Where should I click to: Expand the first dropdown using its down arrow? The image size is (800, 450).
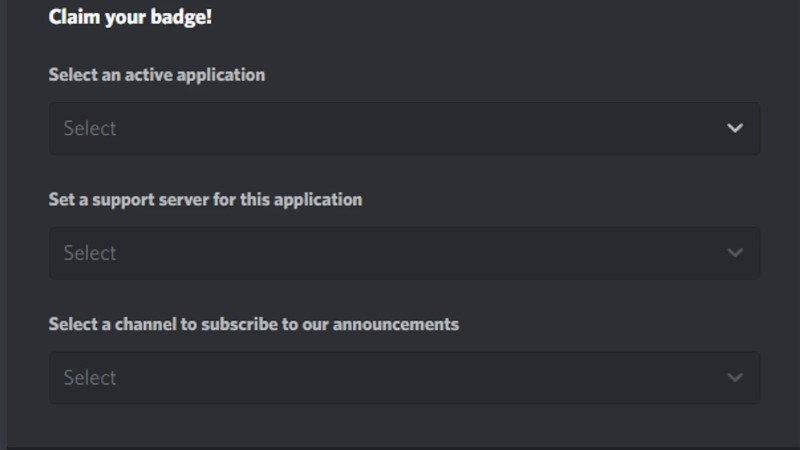pos(735,128)
